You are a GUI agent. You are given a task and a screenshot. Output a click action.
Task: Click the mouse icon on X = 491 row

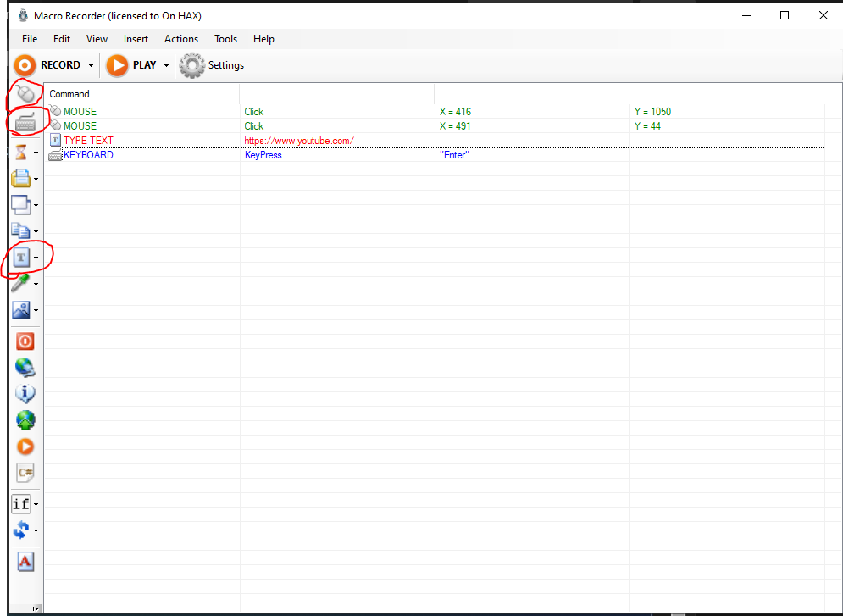[55, 125]
